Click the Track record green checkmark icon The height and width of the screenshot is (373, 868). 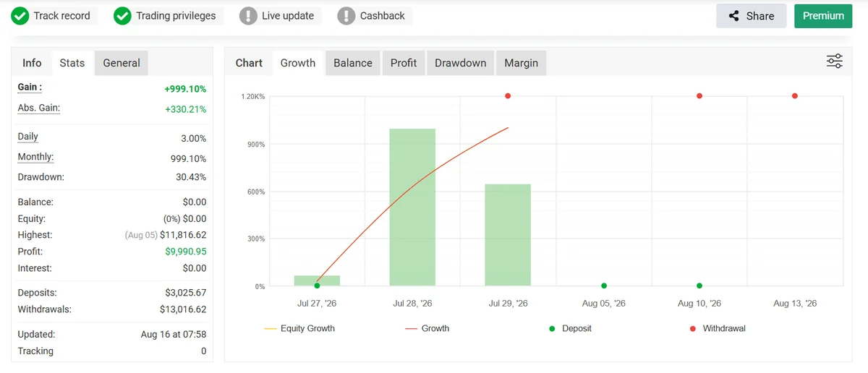20,15
